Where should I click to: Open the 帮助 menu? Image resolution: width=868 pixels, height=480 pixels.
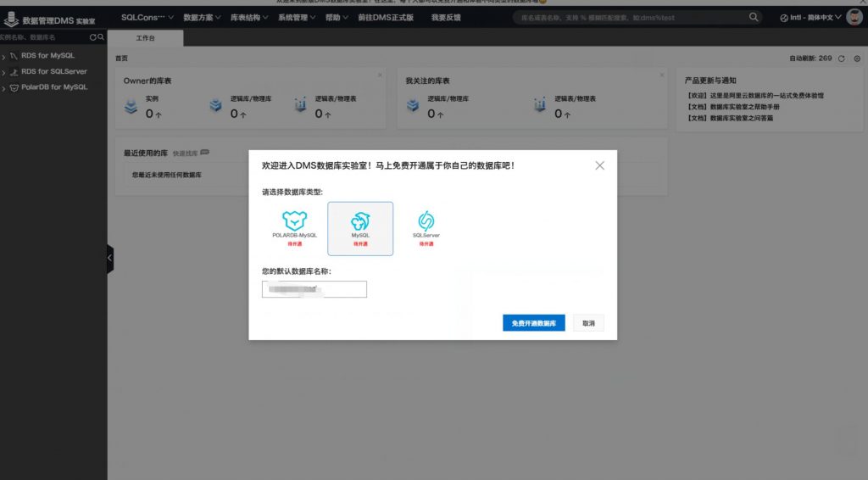click(337, 17)
